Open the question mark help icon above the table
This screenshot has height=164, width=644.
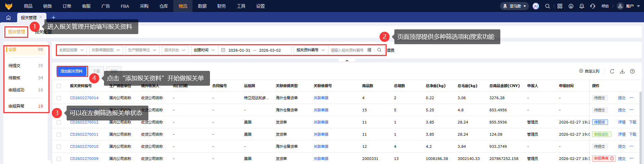632,71
